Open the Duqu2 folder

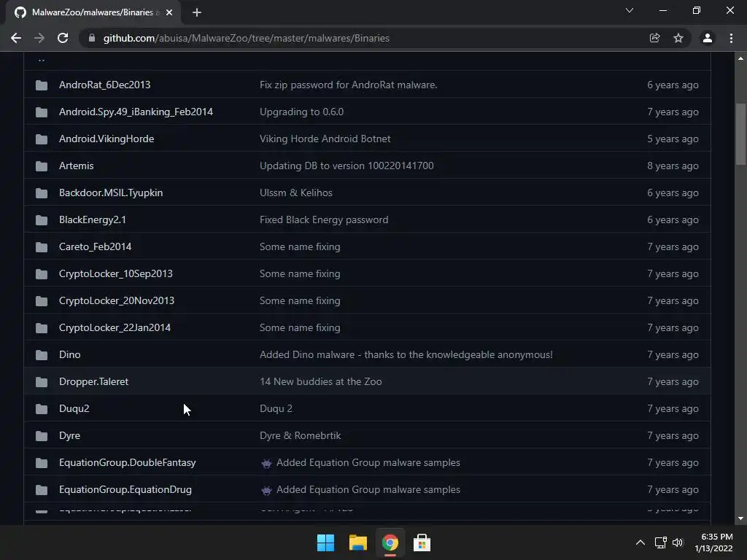pos(74,408)
